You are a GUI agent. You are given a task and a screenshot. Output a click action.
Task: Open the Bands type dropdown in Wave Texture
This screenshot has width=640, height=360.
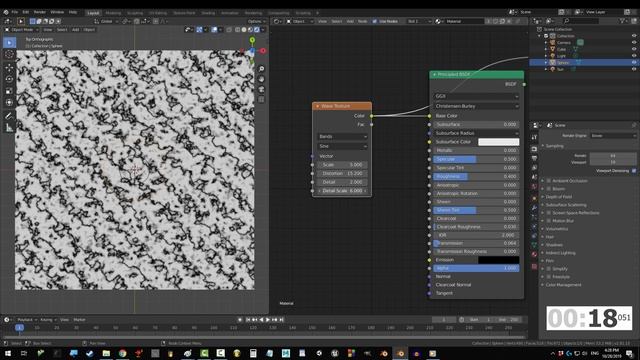(x=342, y=136)
